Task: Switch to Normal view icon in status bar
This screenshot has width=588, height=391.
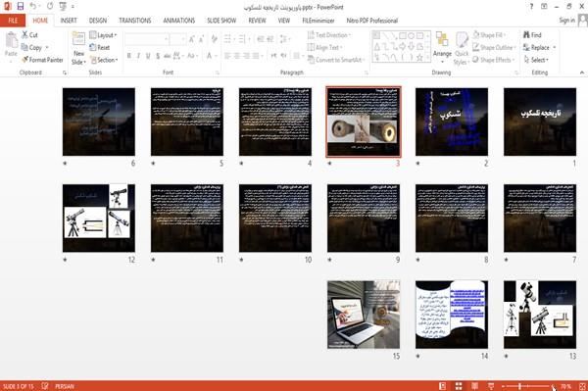Action: coord(443,386)
